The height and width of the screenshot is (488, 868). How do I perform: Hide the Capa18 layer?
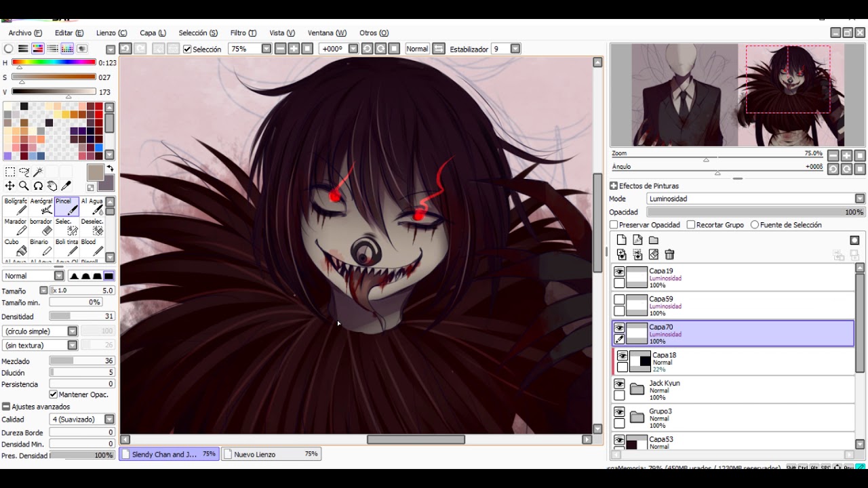coord(623,356)
